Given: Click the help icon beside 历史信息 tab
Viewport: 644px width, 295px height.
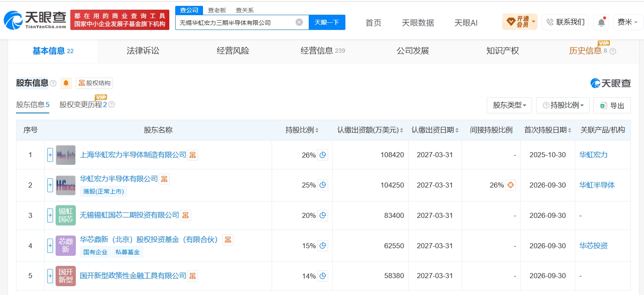Looking at the screenshot, I should tap(613, 51).
